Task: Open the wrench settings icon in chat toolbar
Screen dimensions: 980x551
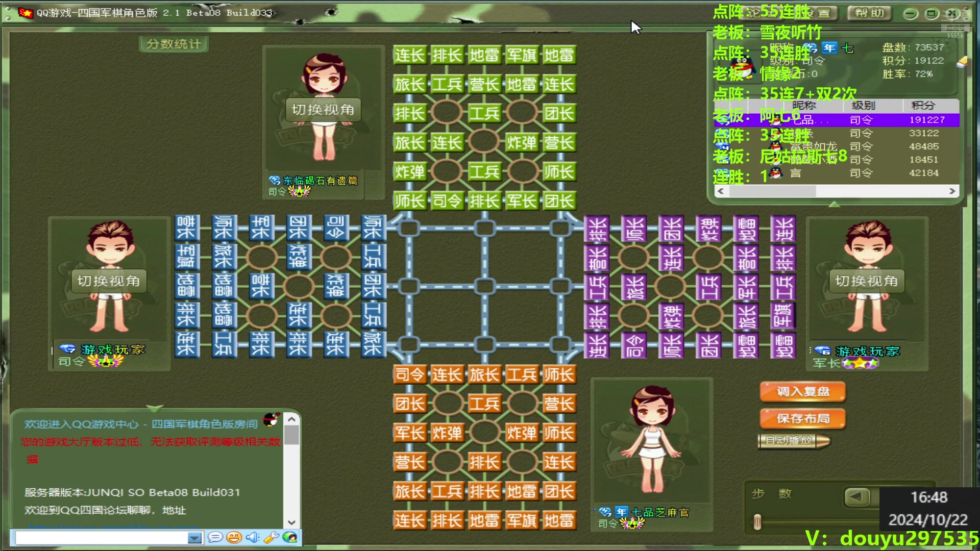Action: 271,537
